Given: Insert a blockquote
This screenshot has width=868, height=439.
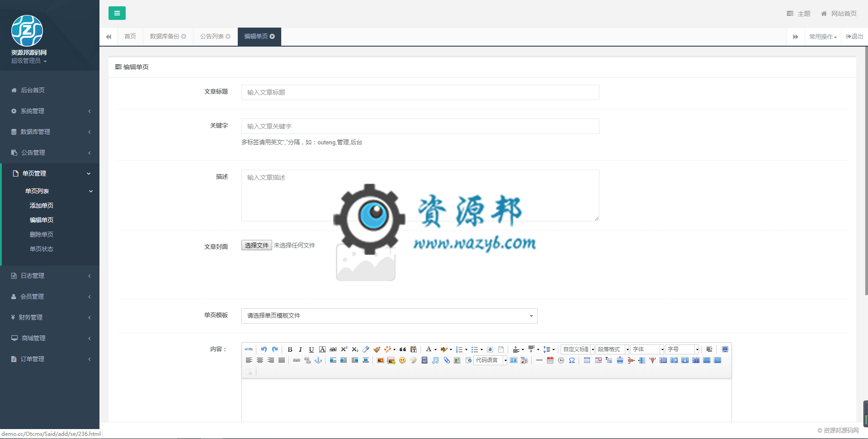Looking at the screenshot, I should click(x=403, y=349).
